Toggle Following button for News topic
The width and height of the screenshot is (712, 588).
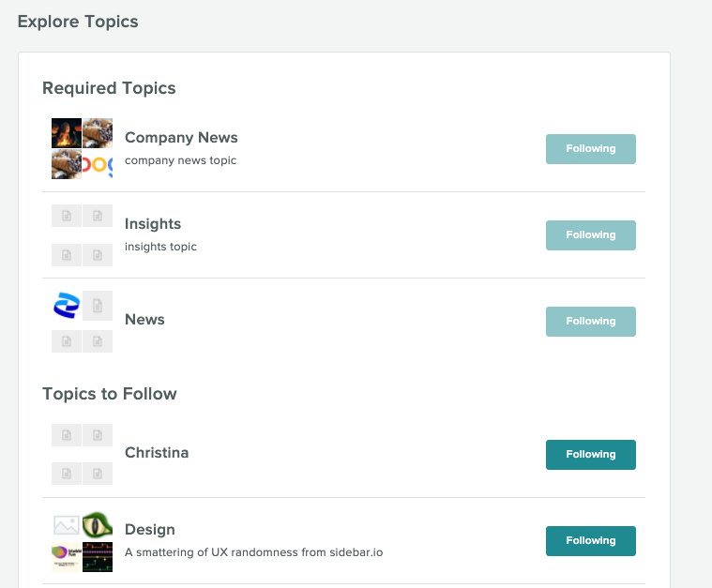coord(590,322)
